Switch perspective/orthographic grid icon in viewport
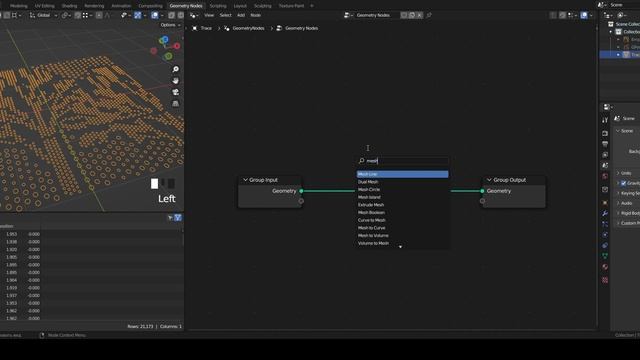Screen dimensions: 640x360 176,104
